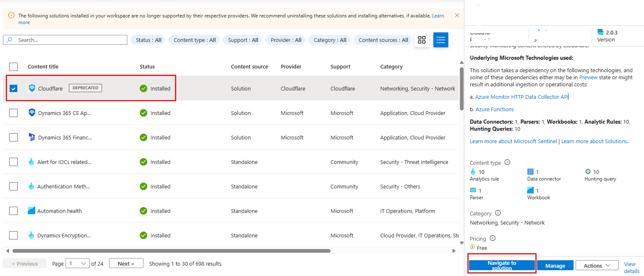Open the Azure Functions link

click(x=494, y=110)
